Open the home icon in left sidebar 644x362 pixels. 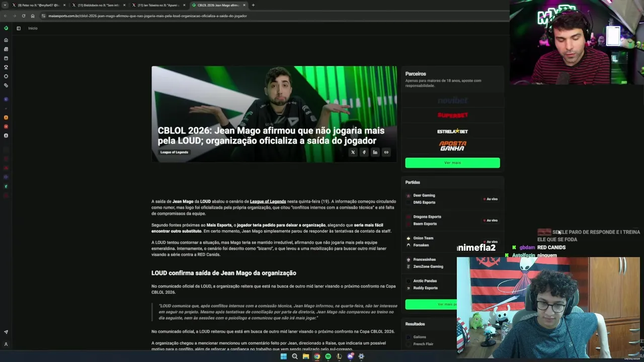point(6,40)
